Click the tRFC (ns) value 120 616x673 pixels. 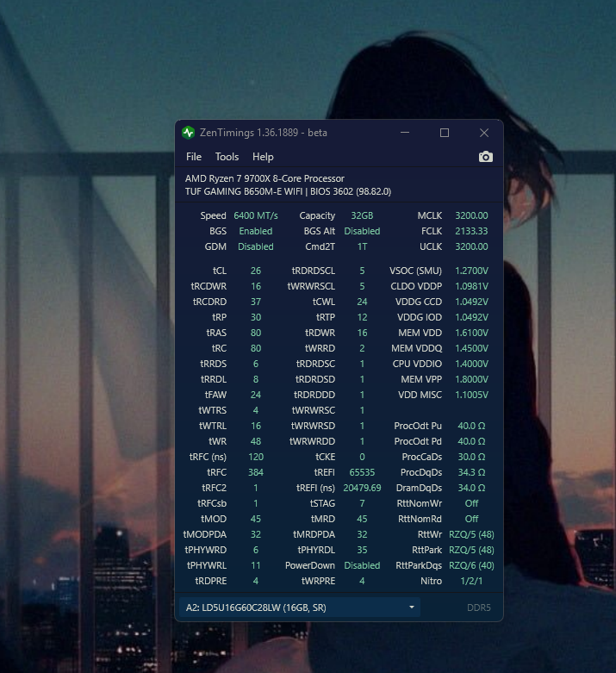coord(255,457)
